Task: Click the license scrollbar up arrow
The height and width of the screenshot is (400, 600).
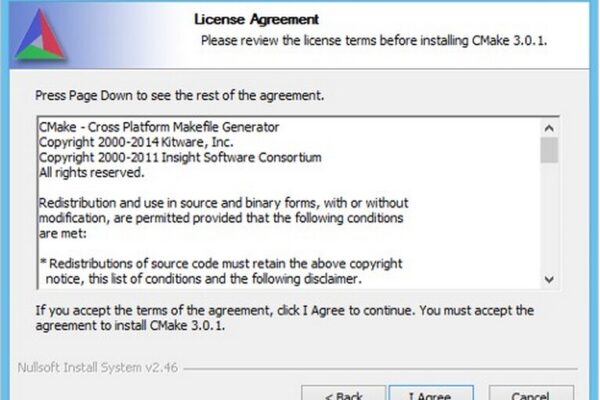Action: pos(549,128)
